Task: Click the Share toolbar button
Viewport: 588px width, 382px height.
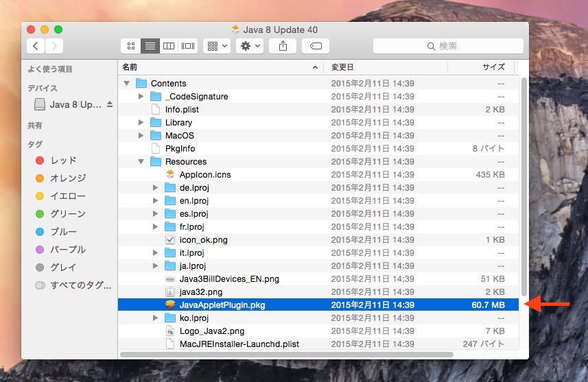Action: 283,46
